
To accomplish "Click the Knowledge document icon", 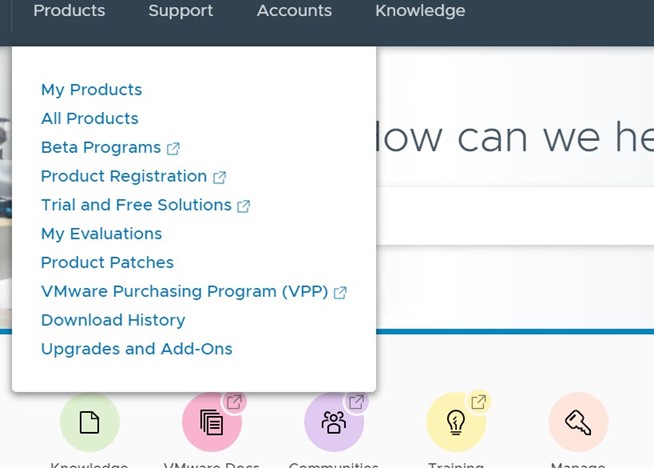I will (x=89, y=422).
